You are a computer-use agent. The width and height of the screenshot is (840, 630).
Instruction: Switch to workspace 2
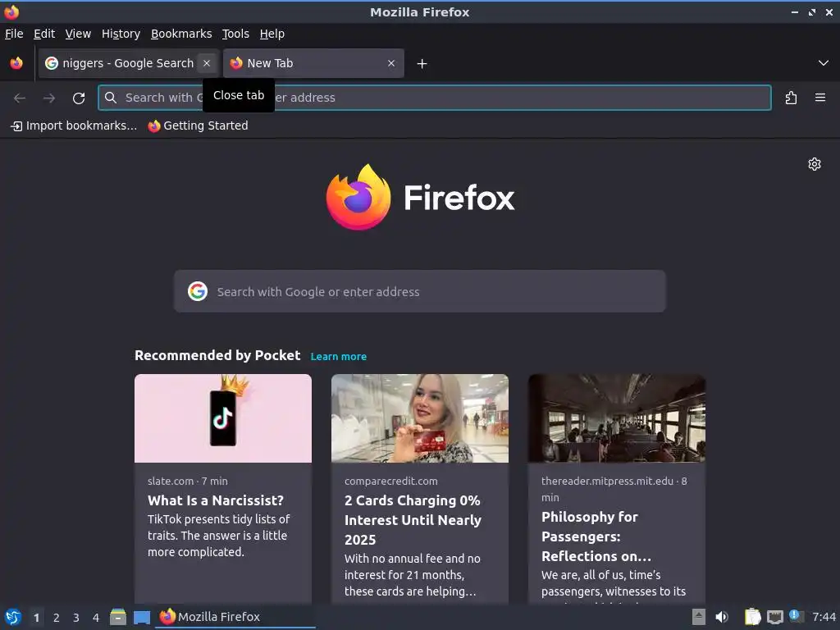pos(57,618)
